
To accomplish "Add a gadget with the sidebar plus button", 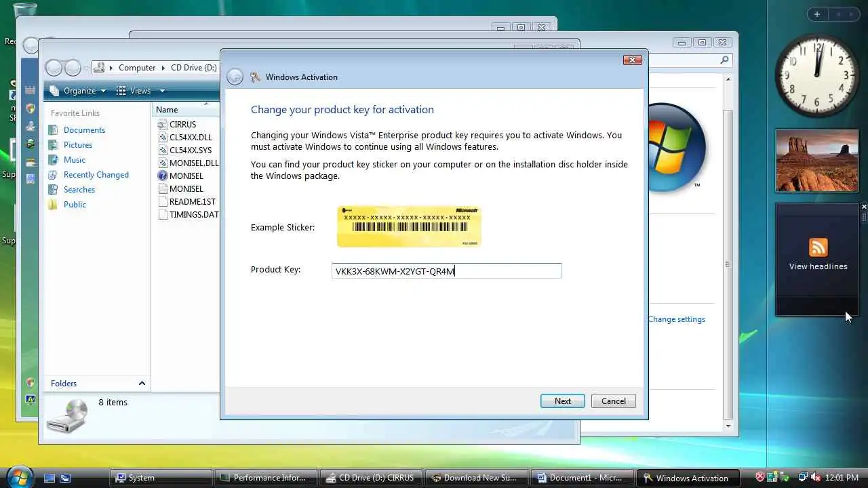I will (817, 14).
